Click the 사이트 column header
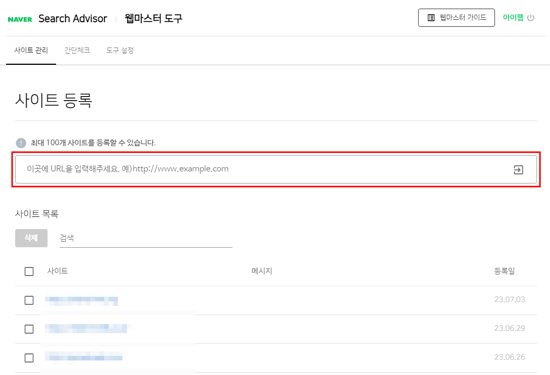550x375 pixels. point(58,271)
